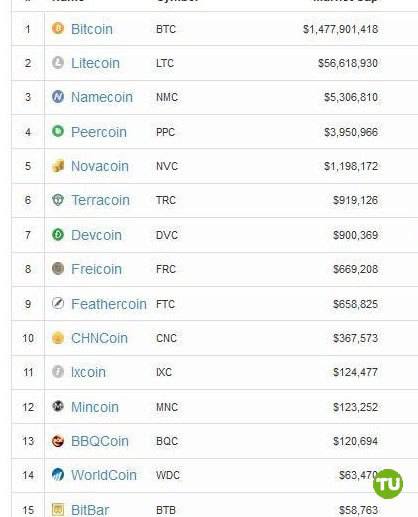Click the green Peercoin icon
Screen dimensions: 418x517
tap(58, 131)
